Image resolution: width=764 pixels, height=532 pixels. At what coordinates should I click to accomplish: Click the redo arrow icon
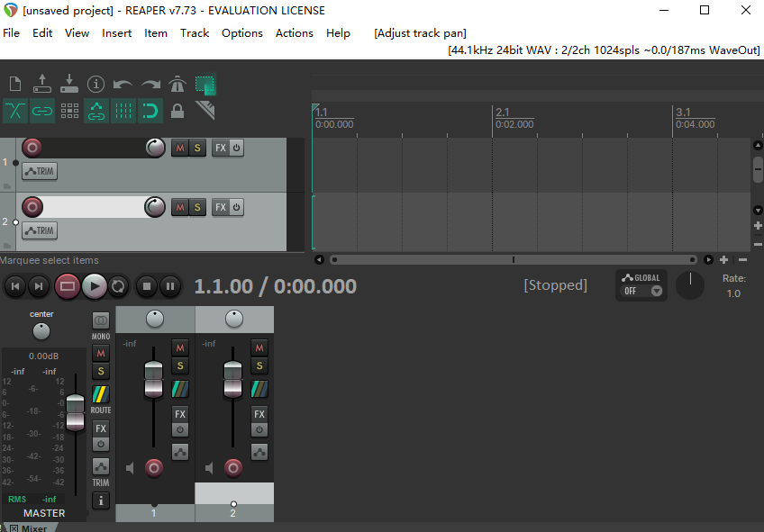150,85
